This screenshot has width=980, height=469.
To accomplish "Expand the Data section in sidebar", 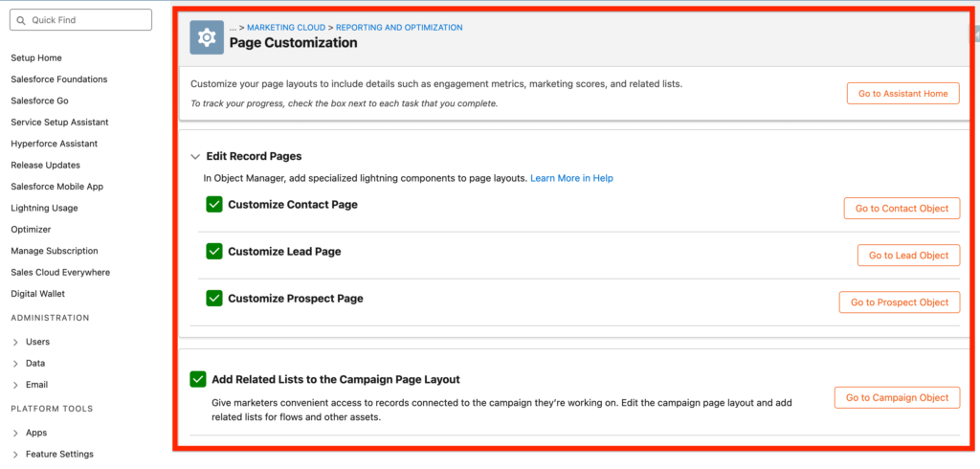I will tap(16, 364).
